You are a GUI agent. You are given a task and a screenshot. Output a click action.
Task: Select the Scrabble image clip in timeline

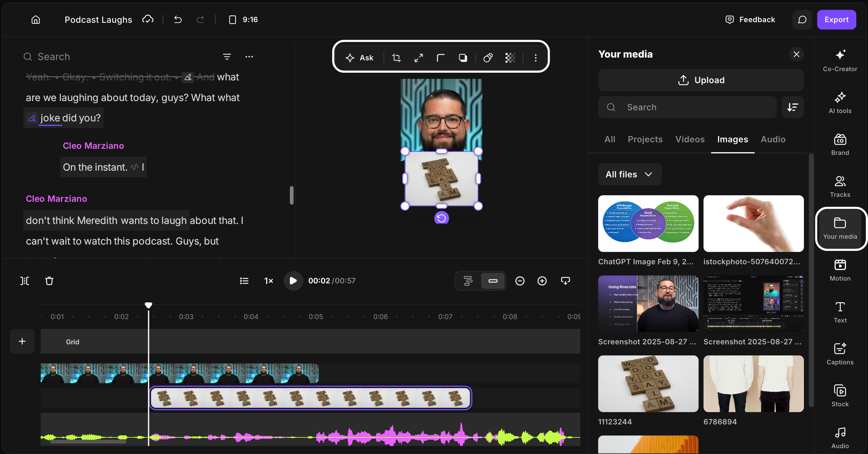310,398
